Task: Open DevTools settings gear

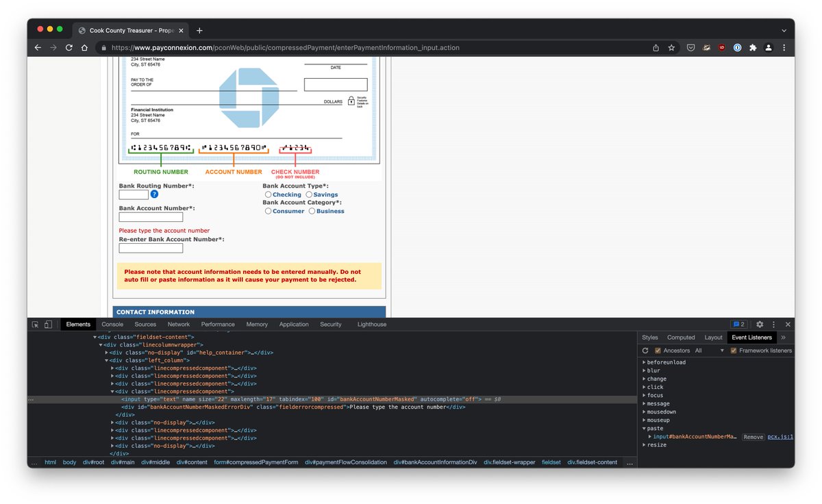Action: click(760, 325)
